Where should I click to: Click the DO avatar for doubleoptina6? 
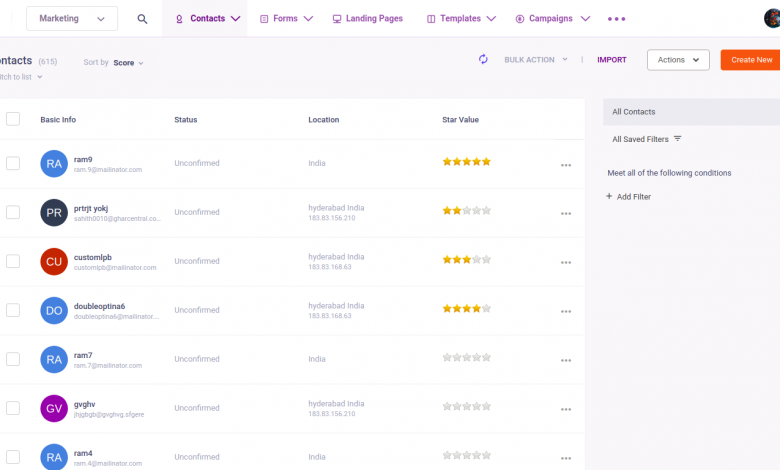pos(54,310)
